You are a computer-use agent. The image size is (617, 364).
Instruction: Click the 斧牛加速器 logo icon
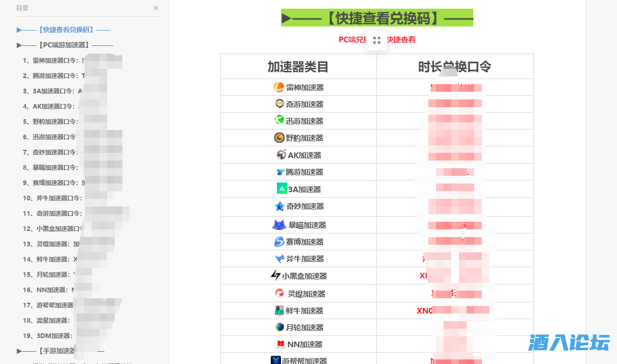pyautogui.click(x=280, y=258)
